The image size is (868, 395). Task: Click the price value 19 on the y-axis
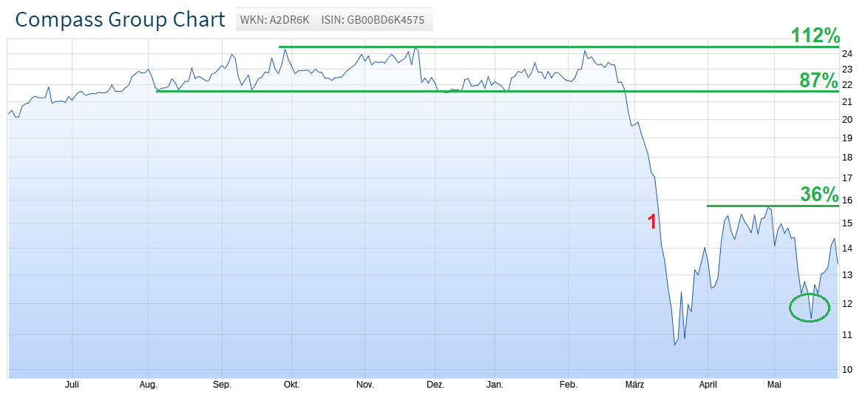tap(847, 138)
